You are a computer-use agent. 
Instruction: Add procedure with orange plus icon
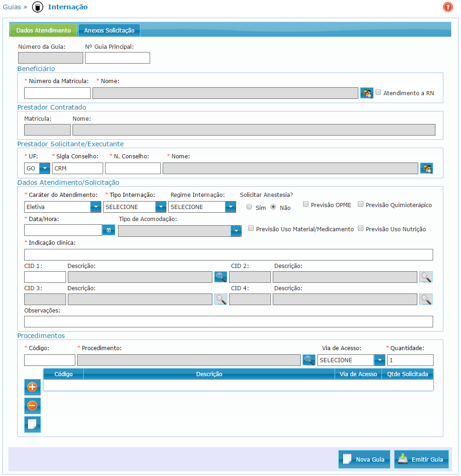(x=33, y=387)
